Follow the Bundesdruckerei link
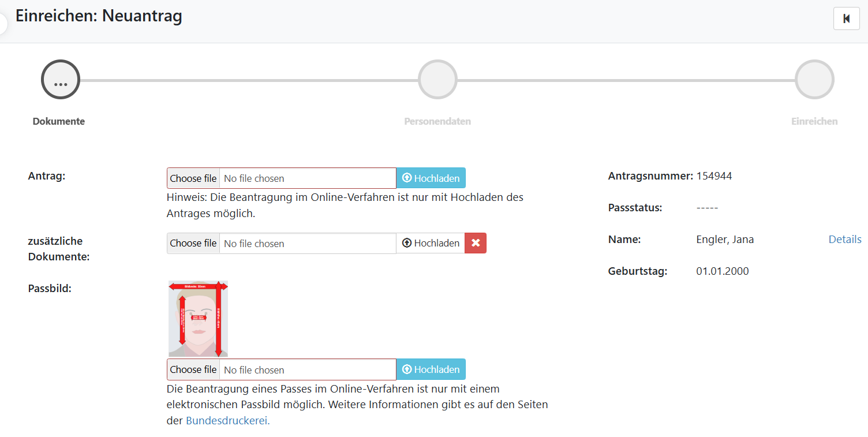The image size is (868, 437). tap(227, 421)
